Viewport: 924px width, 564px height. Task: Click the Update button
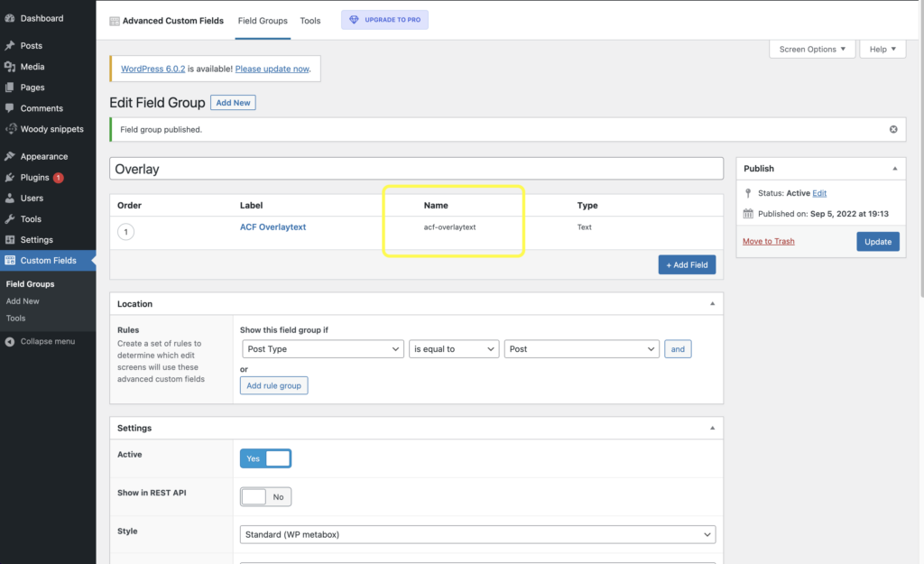coord(878,242)
